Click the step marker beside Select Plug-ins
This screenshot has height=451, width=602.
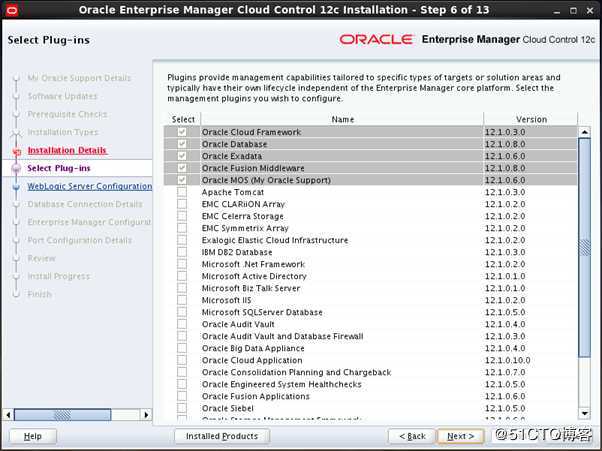coord(16,168)
